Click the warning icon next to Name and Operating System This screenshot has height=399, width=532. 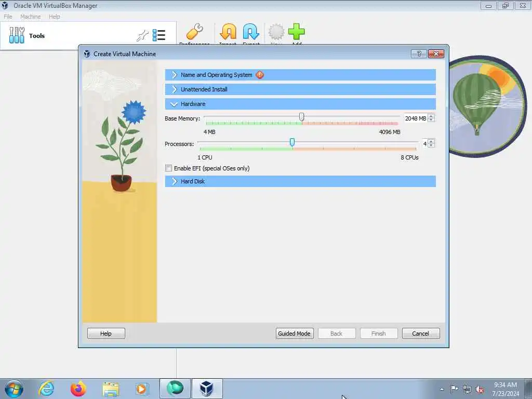point(260,75)
